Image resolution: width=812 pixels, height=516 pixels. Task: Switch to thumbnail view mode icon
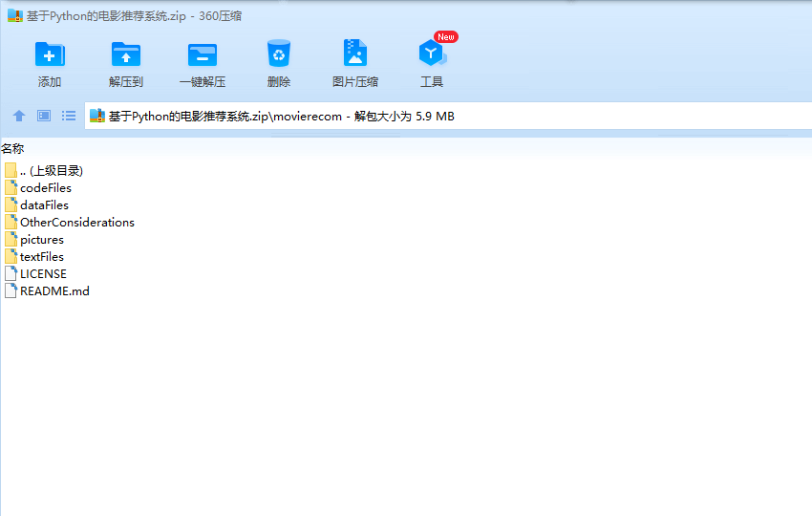tap(44, 116)
